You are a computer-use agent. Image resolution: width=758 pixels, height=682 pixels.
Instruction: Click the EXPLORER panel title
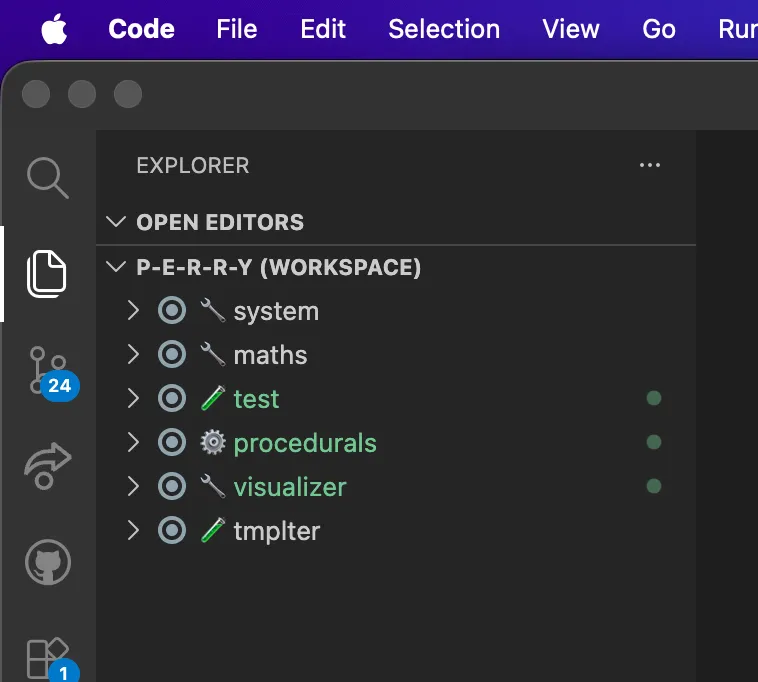tap(192, 165)
